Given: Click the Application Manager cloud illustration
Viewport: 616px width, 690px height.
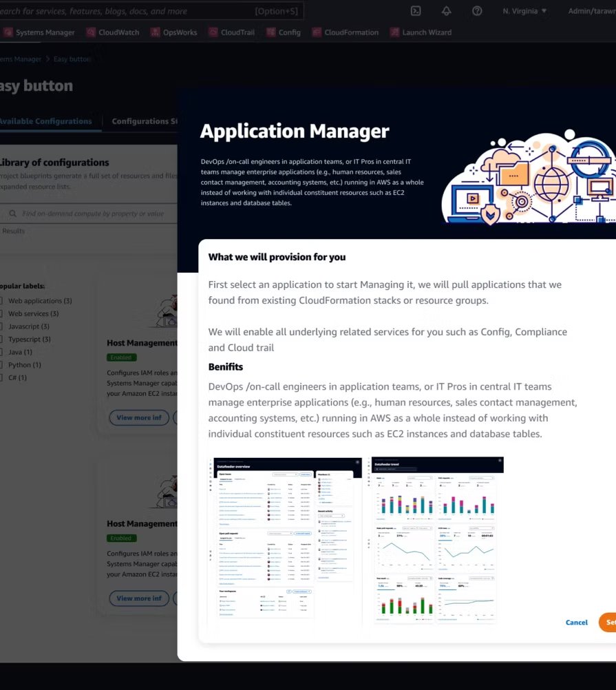Looking at the screenshot, I should click(529, 177).
